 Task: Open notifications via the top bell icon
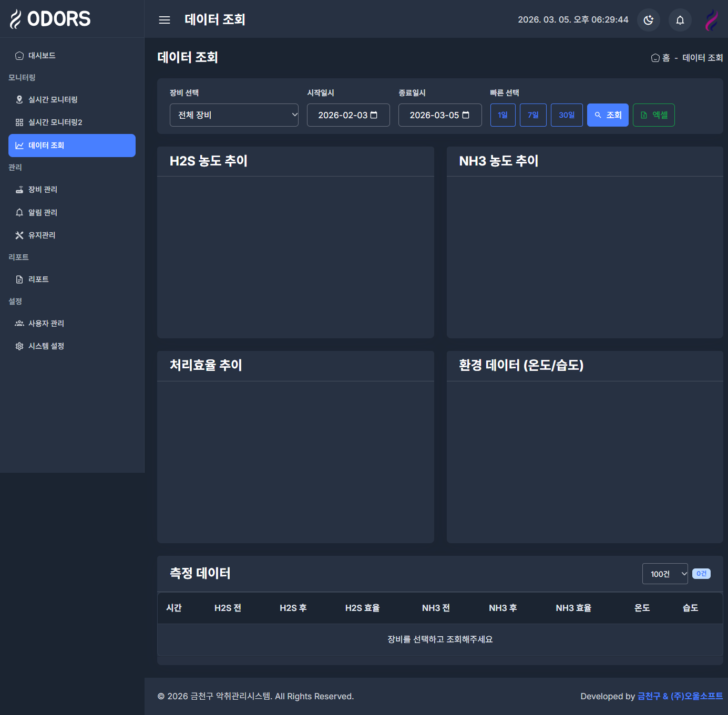pyautogui.click(x=680, y=19)
